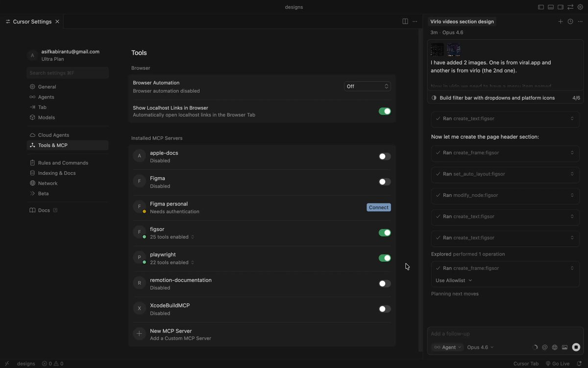Enable the remotion-documentation MCP server

click(385, 284)
